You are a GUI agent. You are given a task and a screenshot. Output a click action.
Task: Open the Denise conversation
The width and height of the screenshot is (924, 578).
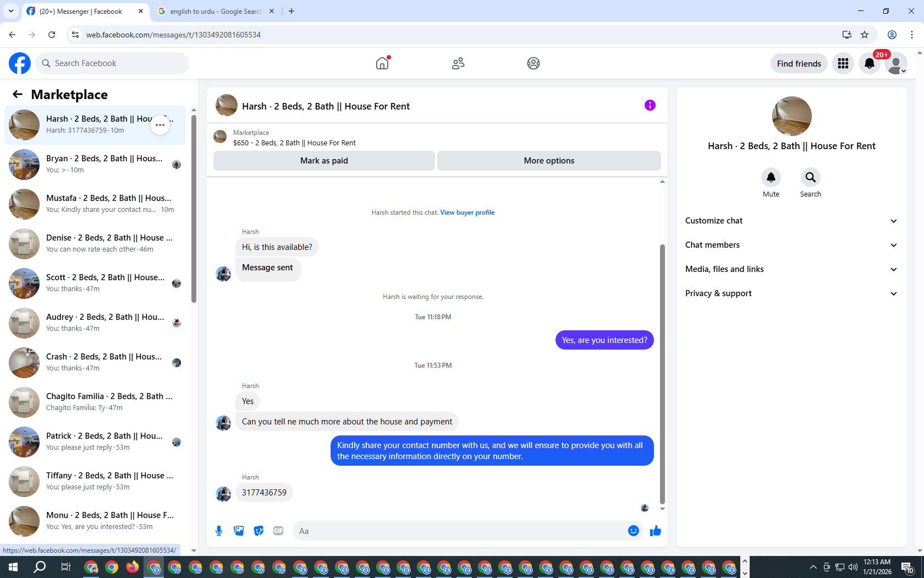coord(95,244)
